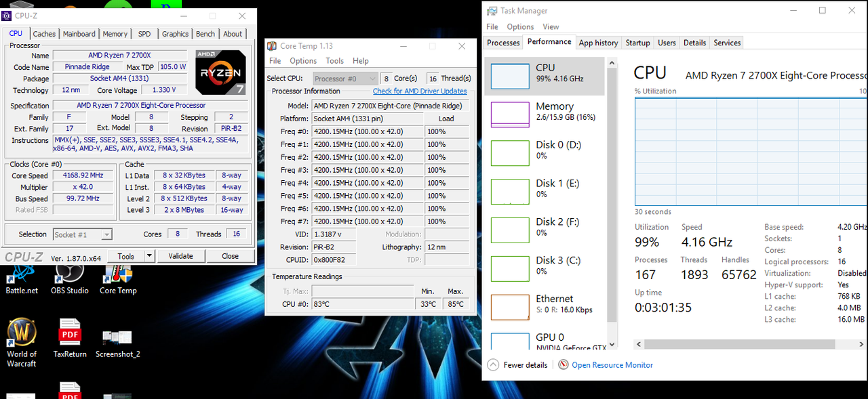Click the Core Temp title bar icon
This screenshot has height=399, width=868.
pos(272,46)
